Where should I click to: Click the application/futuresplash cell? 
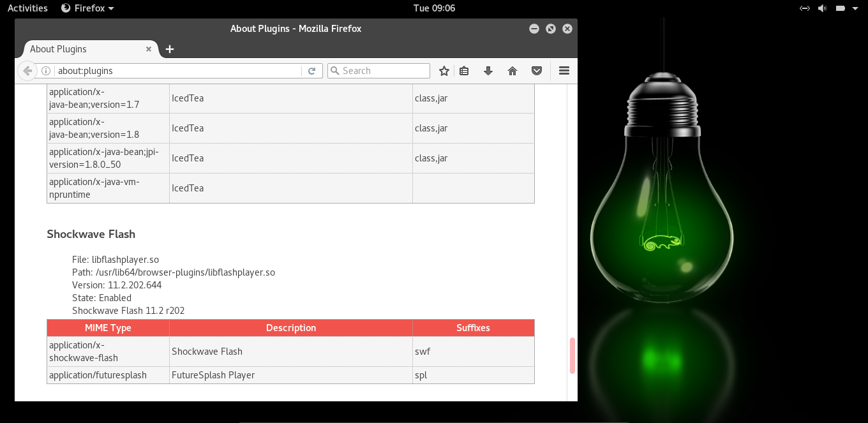(108, 375)
